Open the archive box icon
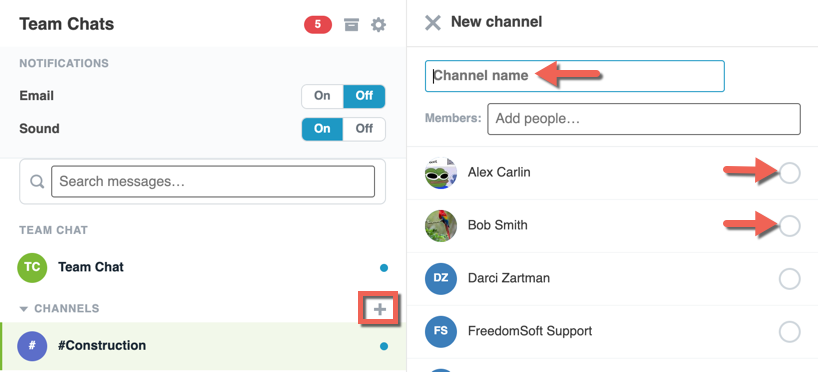 pyautogui.click(x=352, y=25)
